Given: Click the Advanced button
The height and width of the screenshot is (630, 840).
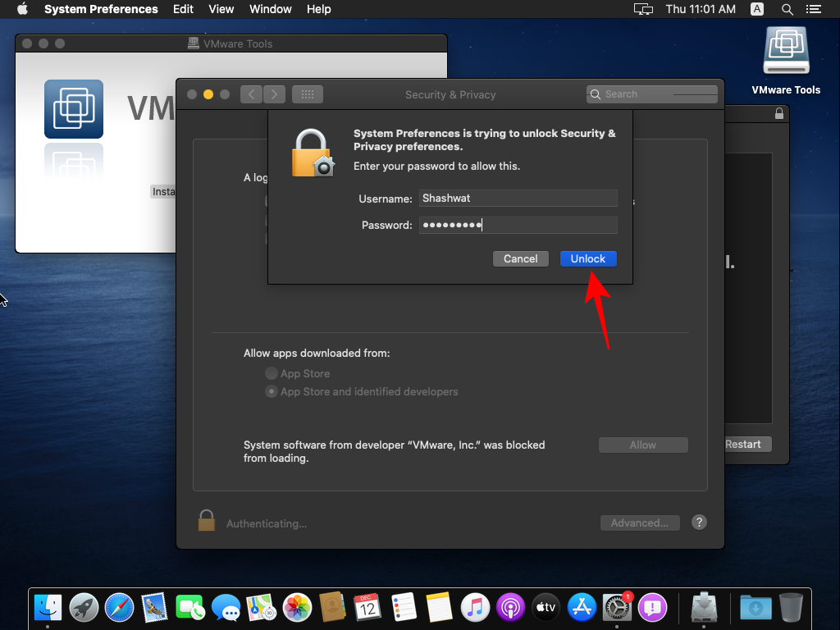Looking at the screenshot, I should (x=640, y=523).
